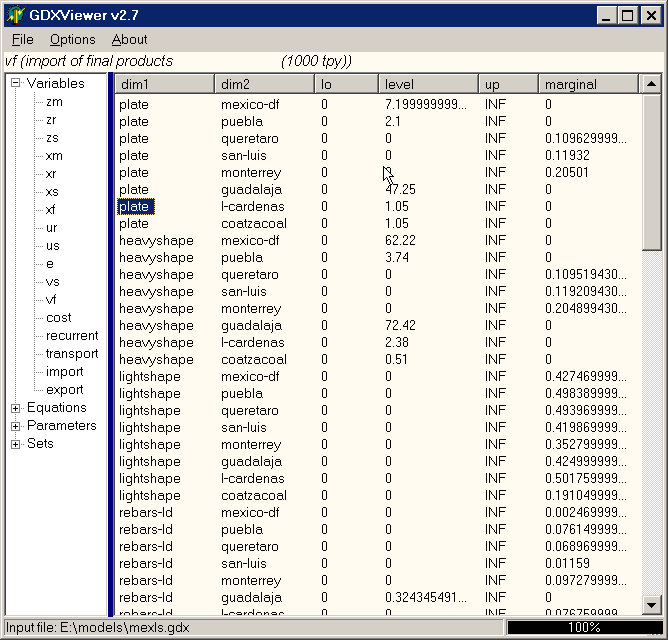Click the scroll down arrow of table

pyautogui.click(x=651, y=604)
